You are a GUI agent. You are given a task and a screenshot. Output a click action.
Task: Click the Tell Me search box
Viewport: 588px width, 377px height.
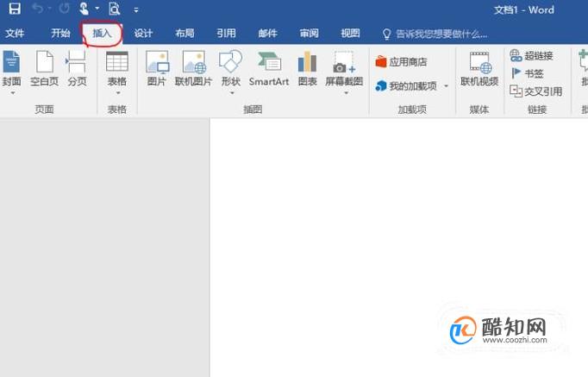tap(435, 35)
